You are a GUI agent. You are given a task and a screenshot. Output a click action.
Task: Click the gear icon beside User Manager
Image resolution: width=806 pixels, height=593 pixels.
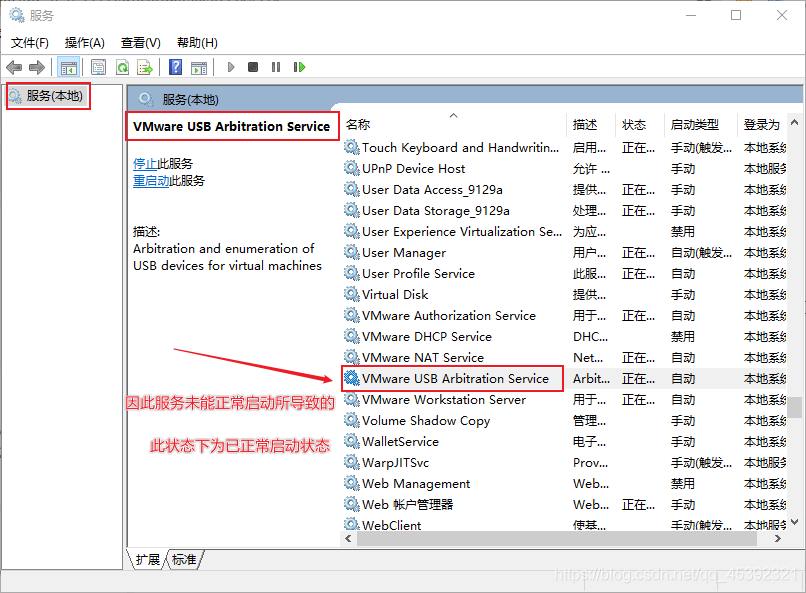click(x=352, y=252)
